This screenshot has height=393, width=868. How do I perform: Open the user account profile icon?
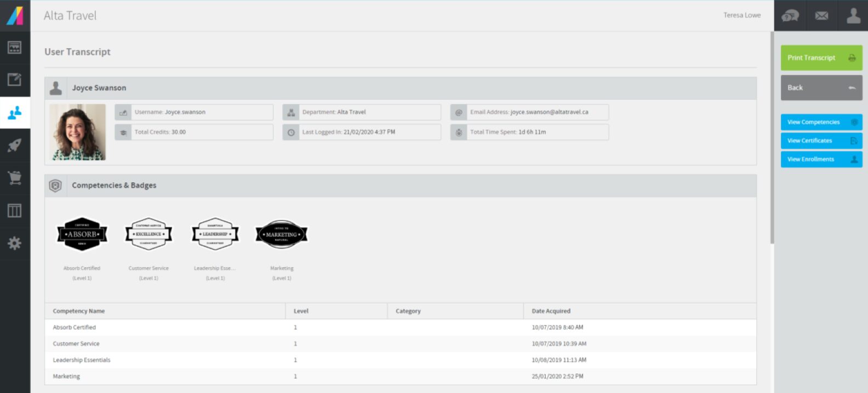click(x=853, y=16)
